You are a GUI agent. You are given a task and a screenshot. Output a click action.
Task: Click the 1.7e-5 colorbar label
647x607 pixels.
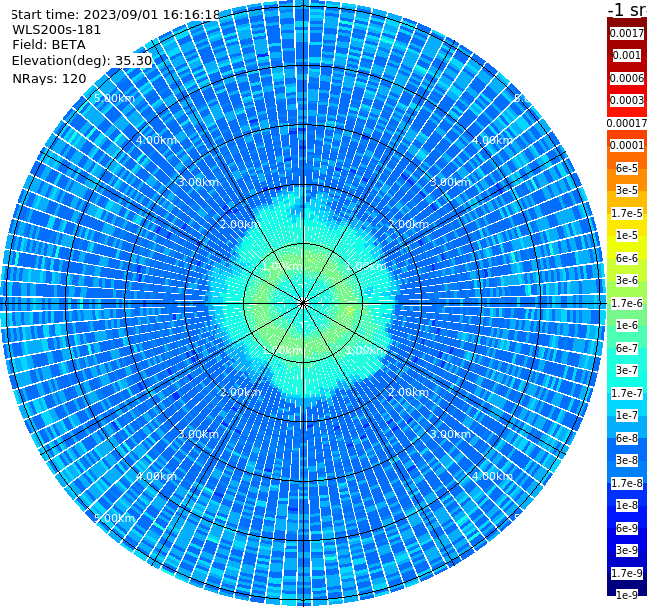pyautogui.click(x=627, y=213)
